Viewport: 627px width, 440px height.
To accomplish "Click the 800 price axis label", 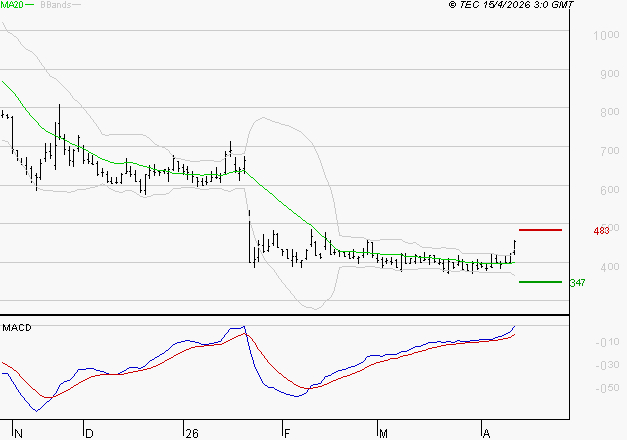I will (609, 113).
